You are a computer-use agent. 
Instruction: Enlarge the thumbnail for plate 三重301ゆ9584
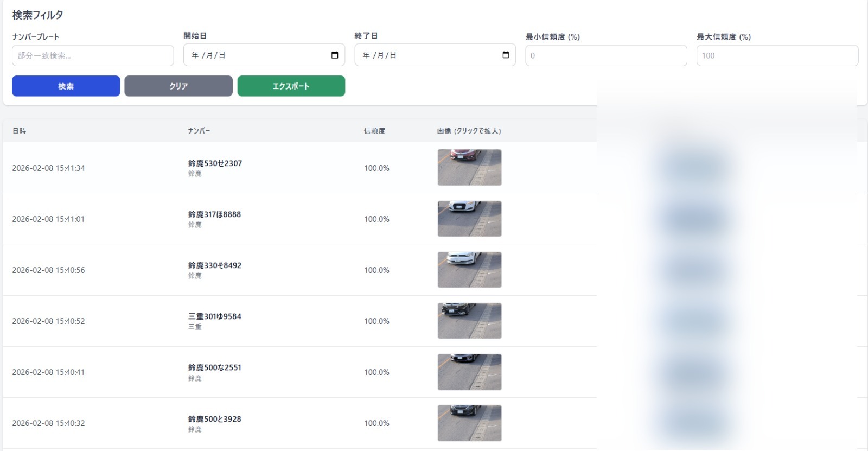click(x=469, y=321)
